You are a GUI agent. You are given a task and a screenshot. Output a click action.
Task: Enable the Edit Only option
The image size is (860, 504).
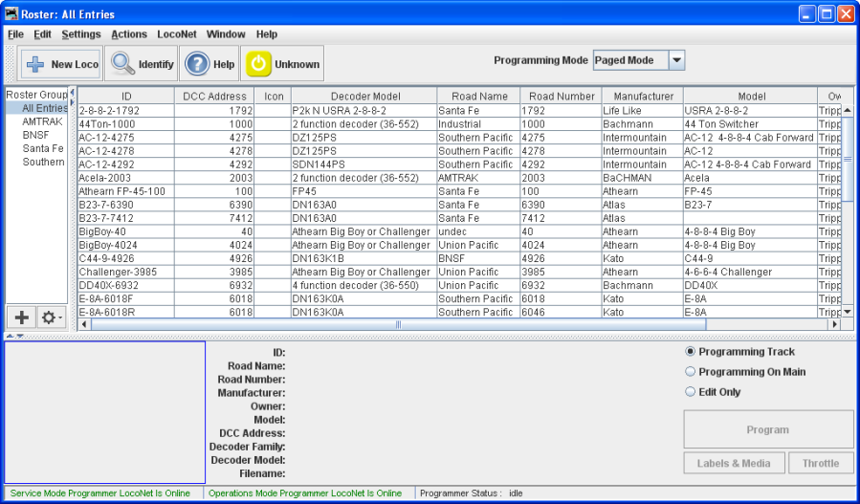pos(691,392)
